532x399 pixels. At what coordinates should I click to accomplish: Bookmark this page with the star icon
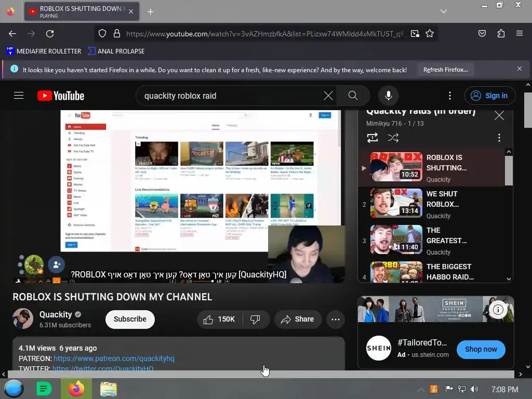(x=430, y=34)
